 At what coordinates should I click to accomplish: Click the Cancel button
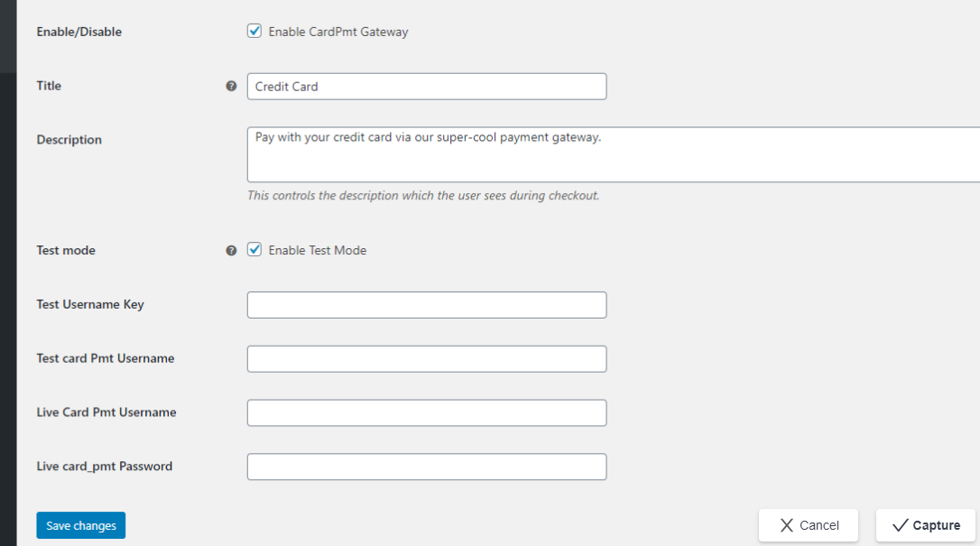(x=808, y=525)
